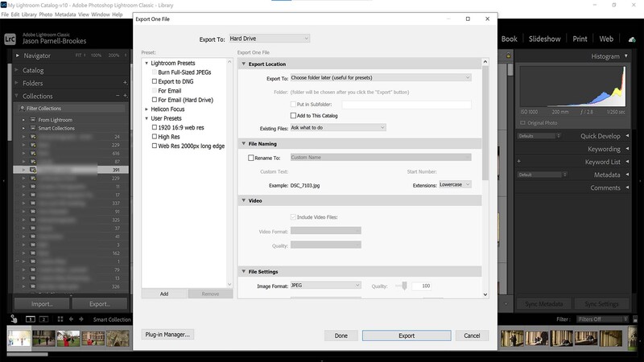644x362 pixels.
Task: Collapse the Export Location section
Action: pyautogui.click(x=244, y=64)
